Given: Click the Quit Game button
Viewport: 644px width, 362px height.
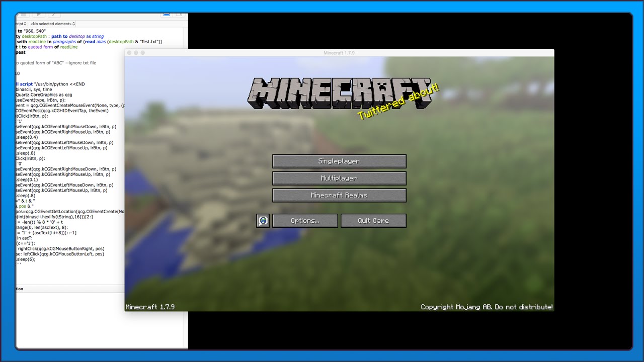Looking at the screenshot, I should tap(373, 221).
